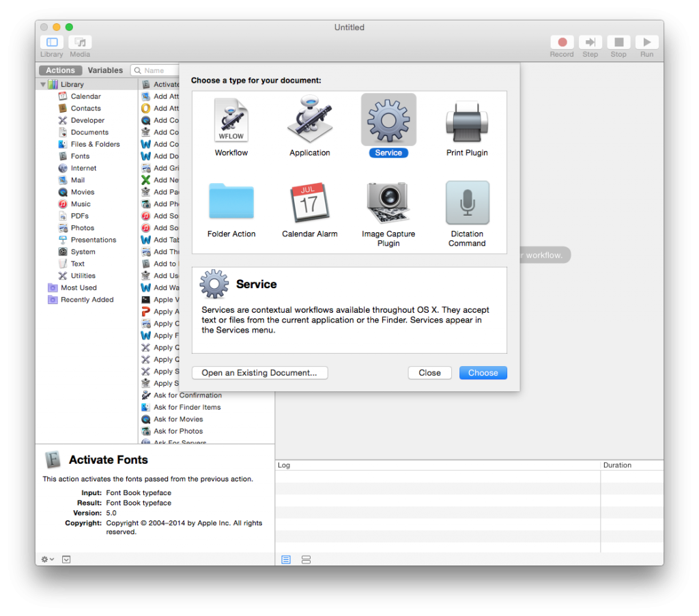Select Internet in the Library list
This screenshot has width=699, height=616.
[x=83, y=168]
